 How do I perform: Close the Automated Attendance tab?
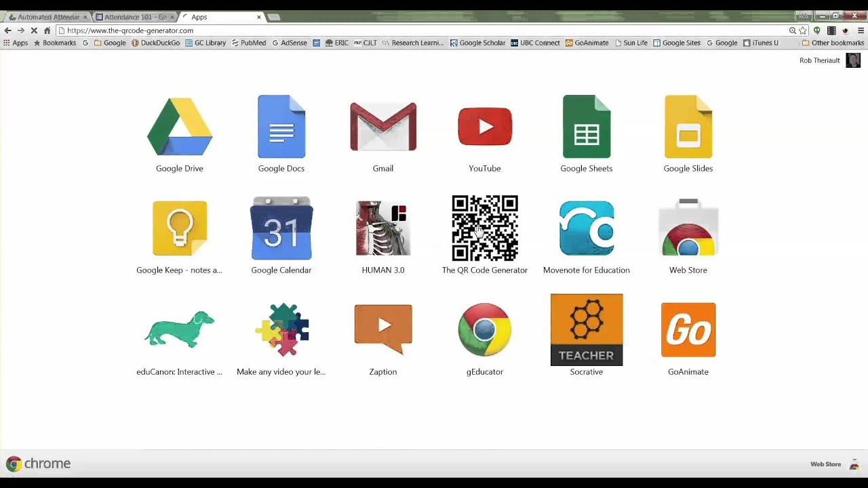tap(85, 17)
